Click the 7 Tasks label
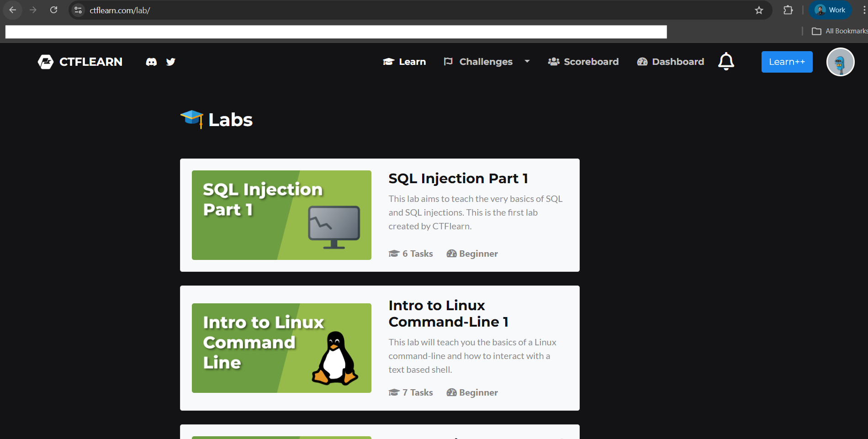This screenshot has width=868, height=439. click(418, 392)
